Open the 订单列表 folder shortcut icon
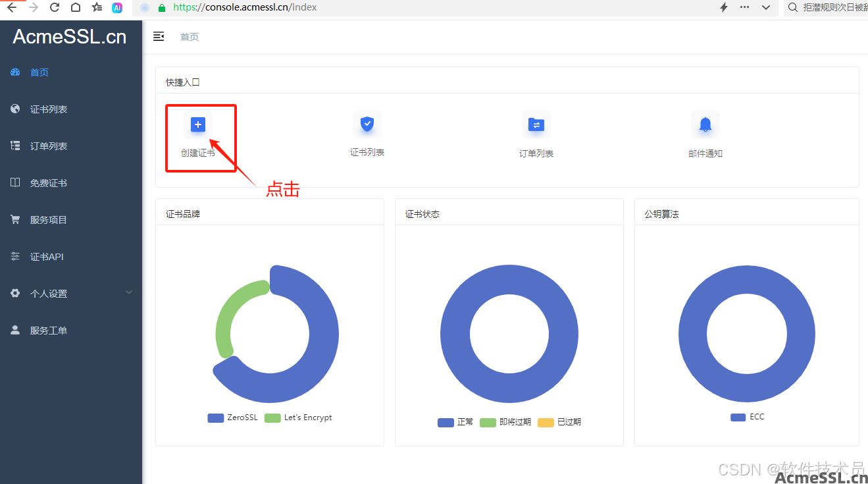The width and height of the screenshot is (868, 484). 536,124
